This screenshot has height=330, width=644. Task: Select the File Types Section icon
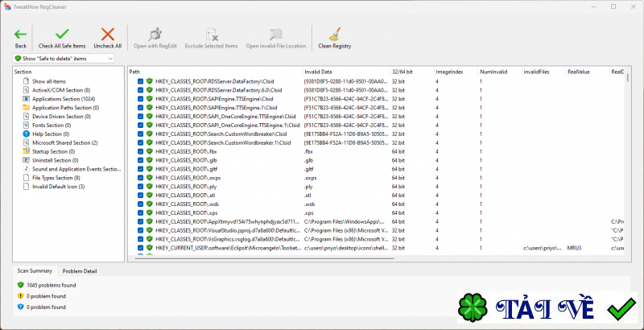[27, 178]
